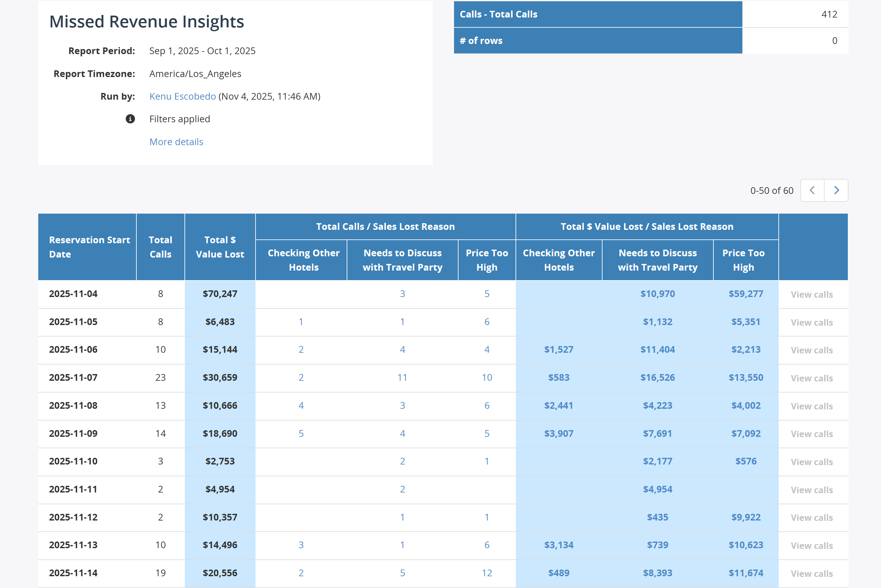Open Kenu Escobedo's profile link

pos(182,96)
